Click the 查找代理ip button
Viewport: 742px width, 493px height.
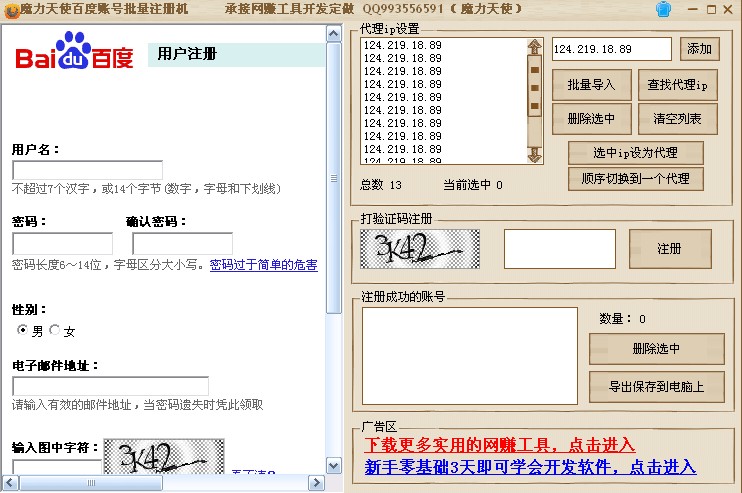[x=677, y=85]
